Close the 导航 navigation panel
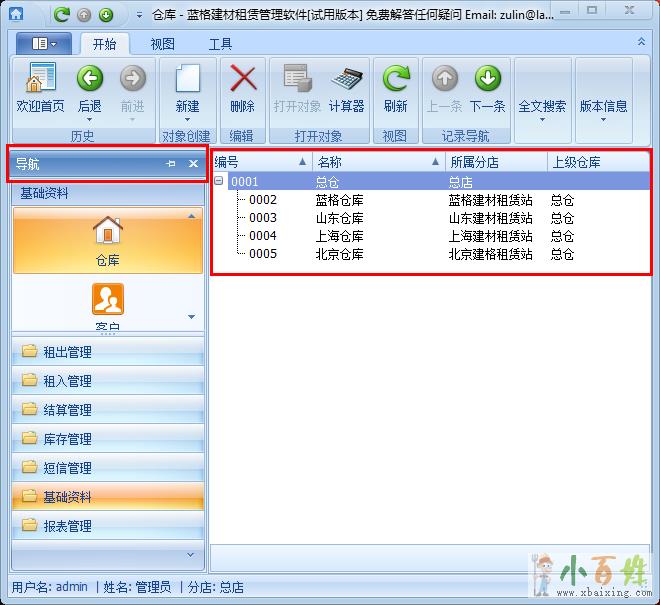 coord(193,163)
